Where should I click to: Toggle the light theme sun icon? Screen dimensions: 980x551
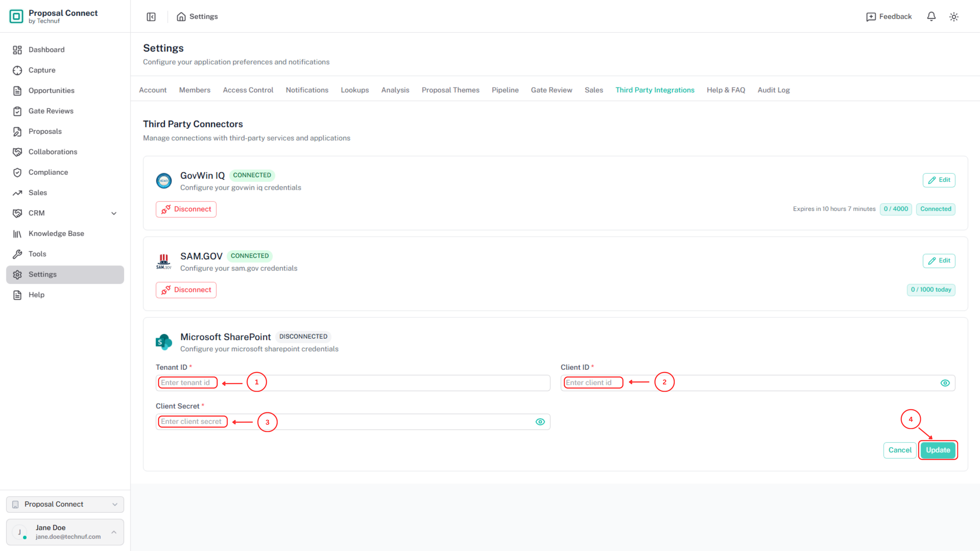click(953, 17)
